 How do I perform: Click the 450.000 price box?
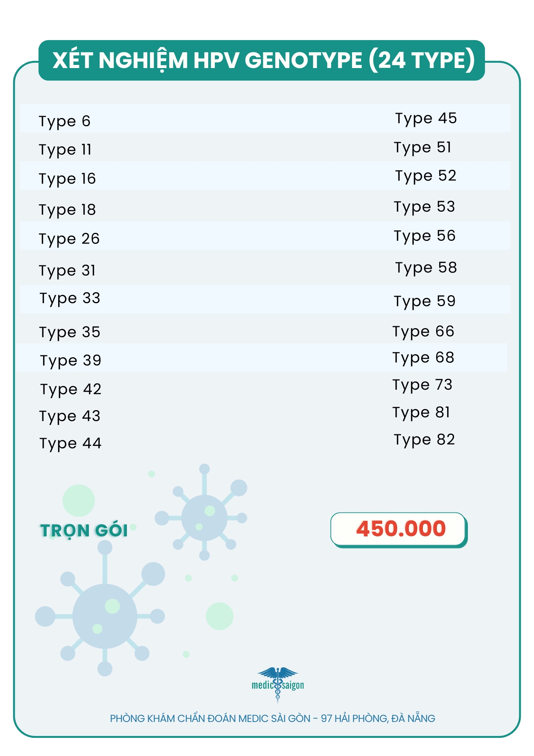(x=399, y=529)
